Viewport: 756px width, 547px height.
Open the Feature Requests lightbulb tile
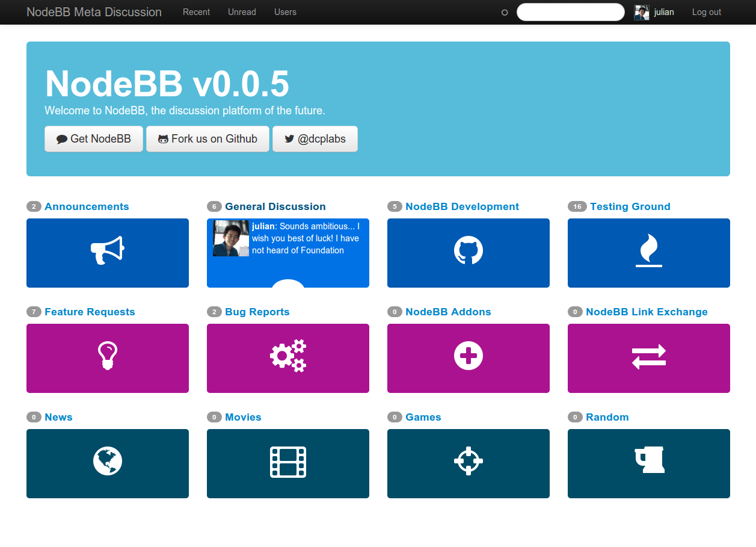tap(108, 358)
